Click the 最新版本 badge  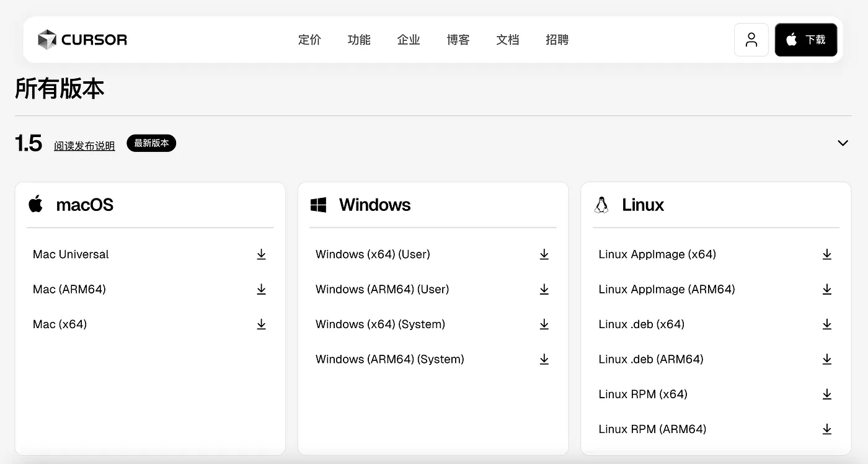tap(151, 143)
